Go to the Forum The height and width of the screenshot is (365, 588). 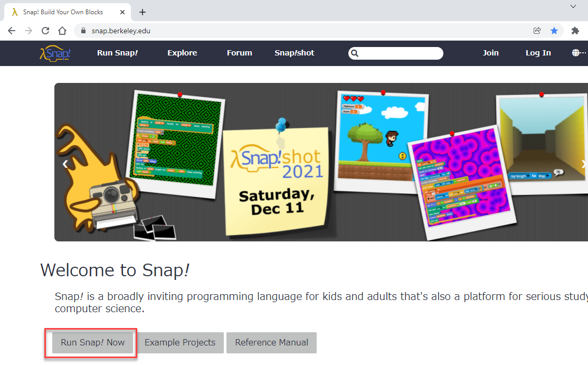(239, 53)
